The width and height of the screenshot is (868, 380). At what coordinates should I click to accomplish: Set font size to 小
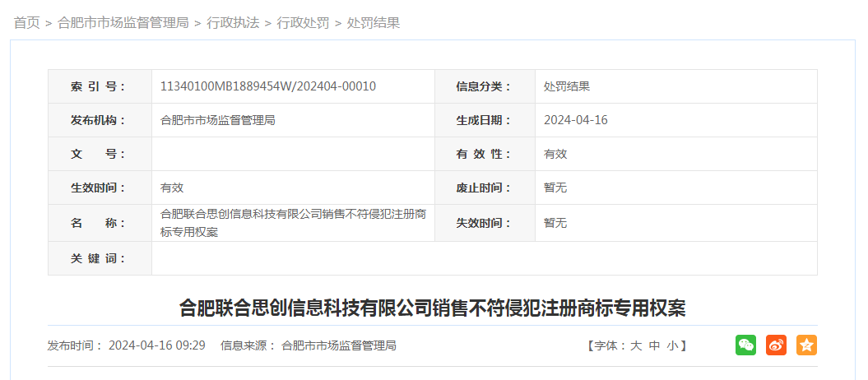(672, 346)
